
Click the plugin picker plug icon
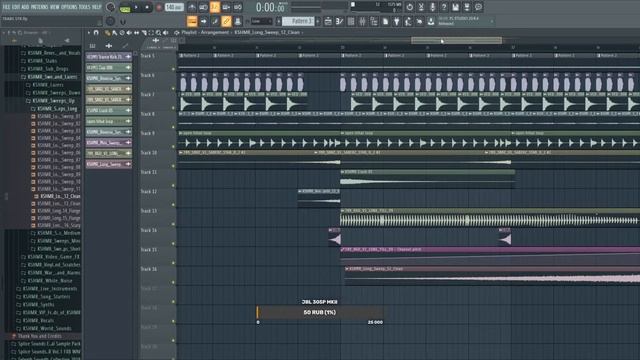click(396, 21)
